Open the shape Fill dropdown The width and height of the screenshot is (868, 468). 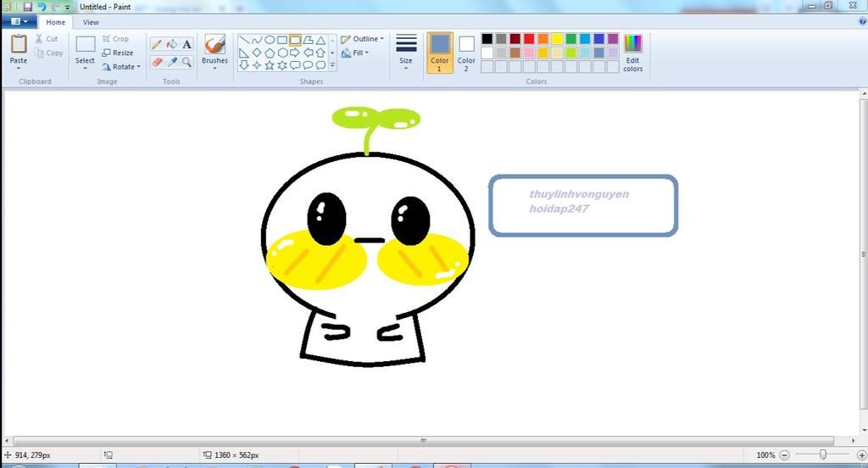[355, 53]
